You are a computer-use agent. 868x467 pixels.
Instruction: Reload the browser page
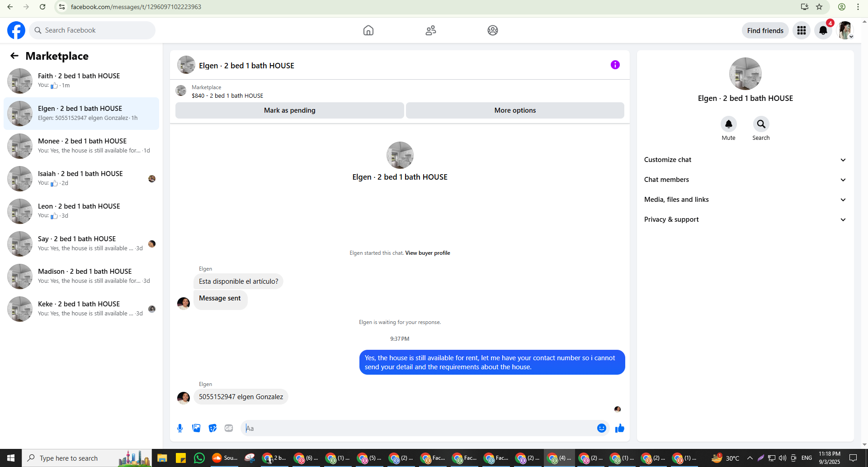(42, 7)
